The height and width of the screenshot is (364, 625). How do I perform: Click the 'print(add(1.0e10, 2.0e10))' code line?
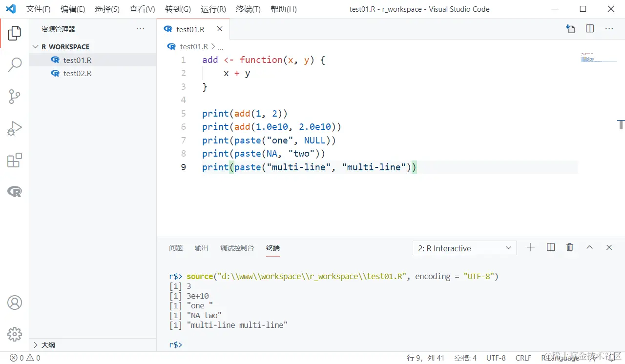click(x=271, y=127)
